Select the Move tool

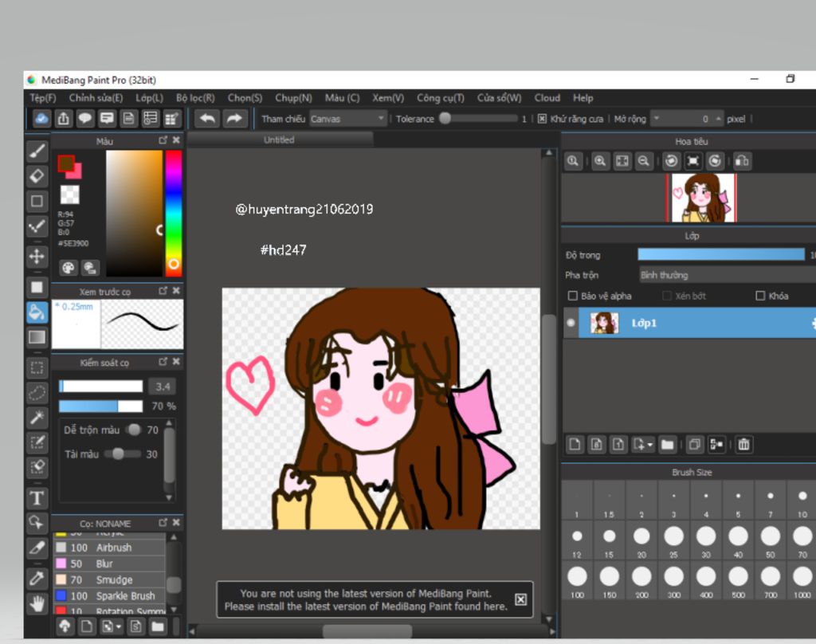coord(37,256)
